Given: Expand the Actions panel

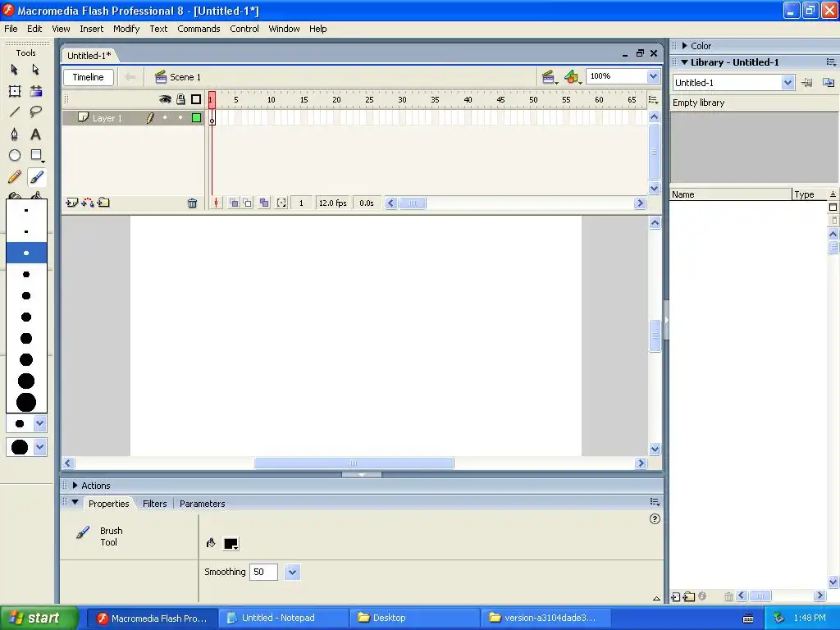Looking at the screenshot, I should [75, 486].
